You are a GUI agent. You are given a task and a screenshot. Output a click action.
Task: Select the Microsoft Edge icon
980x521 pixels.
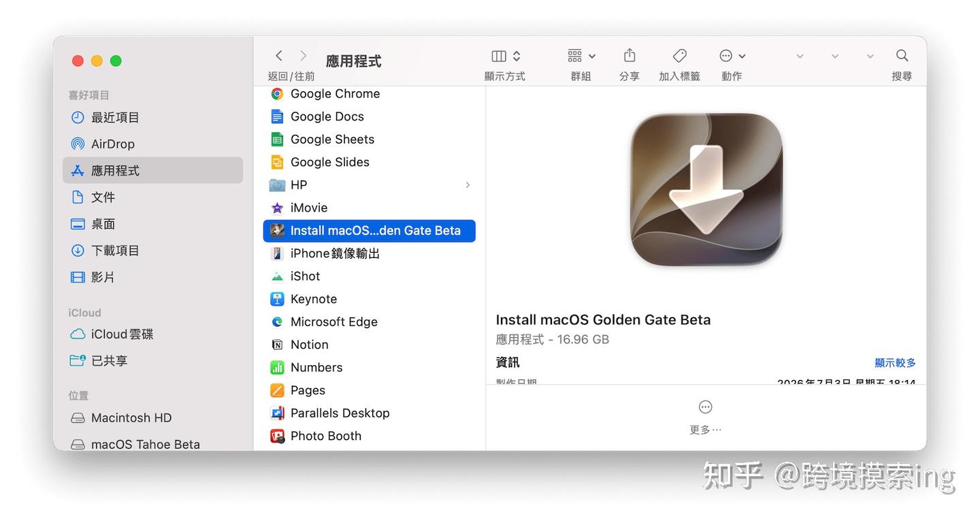277,322
